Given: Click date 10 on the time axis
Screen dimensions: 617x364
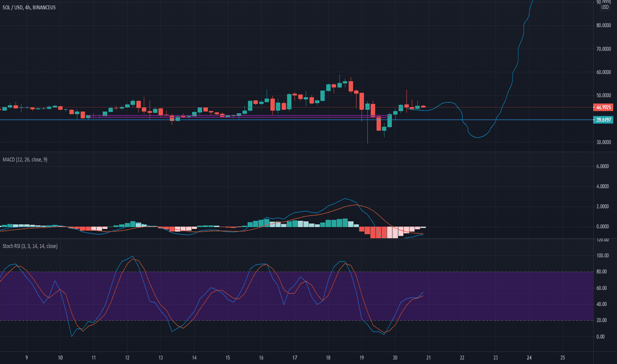Looking at the screenshot, I should (60, 357).
